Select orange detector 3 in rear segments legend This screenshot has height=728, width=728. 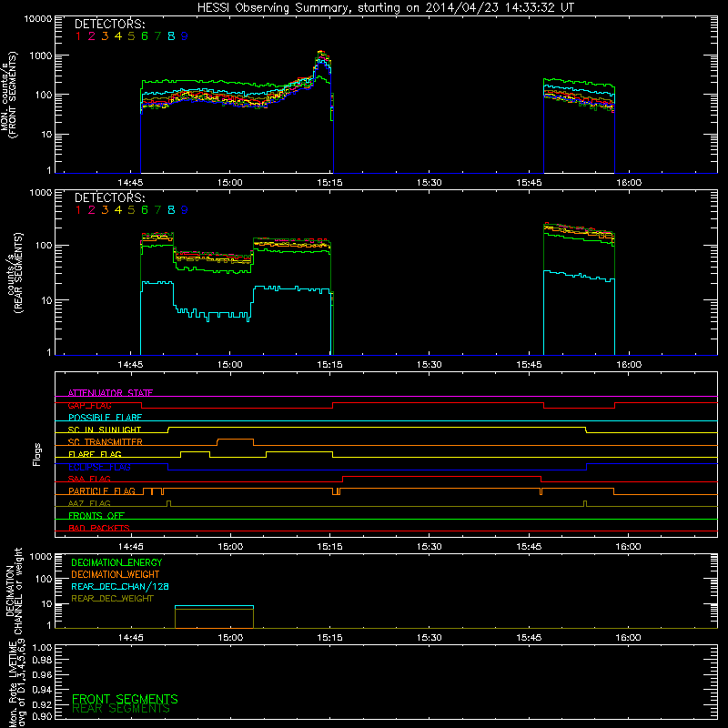tap(105, 210)
